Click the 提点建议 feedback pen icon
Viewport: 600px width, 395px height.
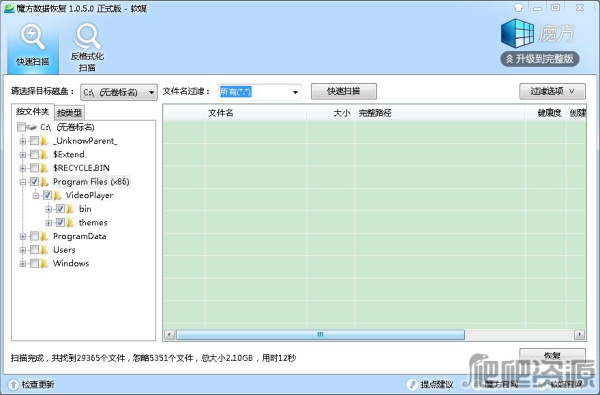coord(412,384)
